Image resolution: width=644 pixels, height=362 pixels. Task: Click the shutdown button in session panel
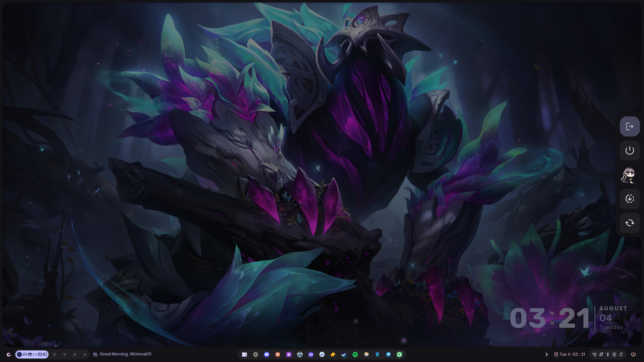pos(630,151)
